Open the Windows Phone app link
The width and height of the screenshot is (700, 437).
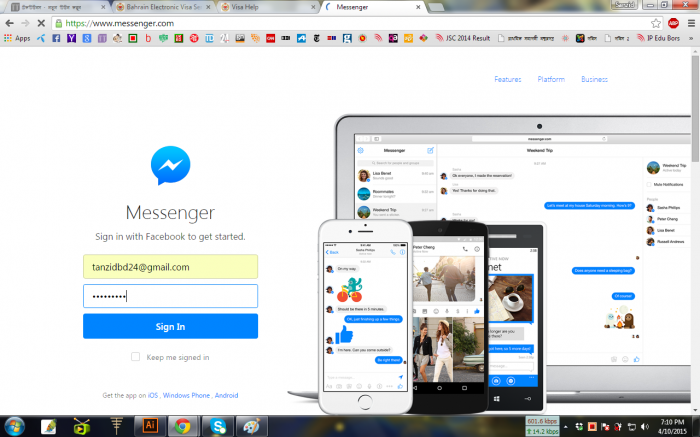coord(186,395)
